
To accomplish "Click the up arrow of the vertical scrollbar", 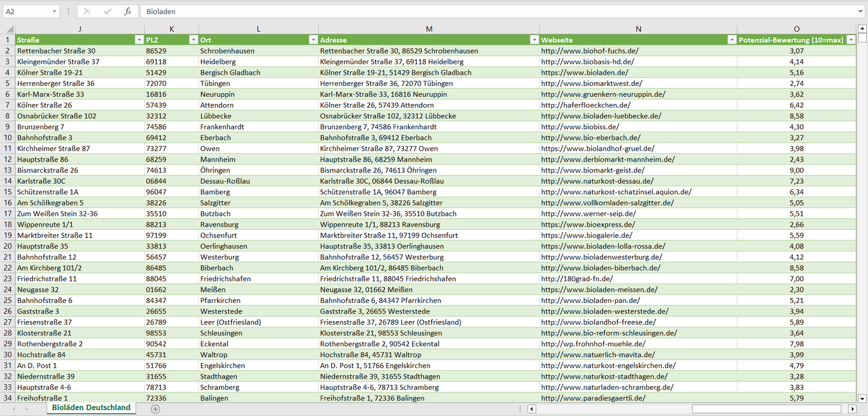I will coord(863,28).
